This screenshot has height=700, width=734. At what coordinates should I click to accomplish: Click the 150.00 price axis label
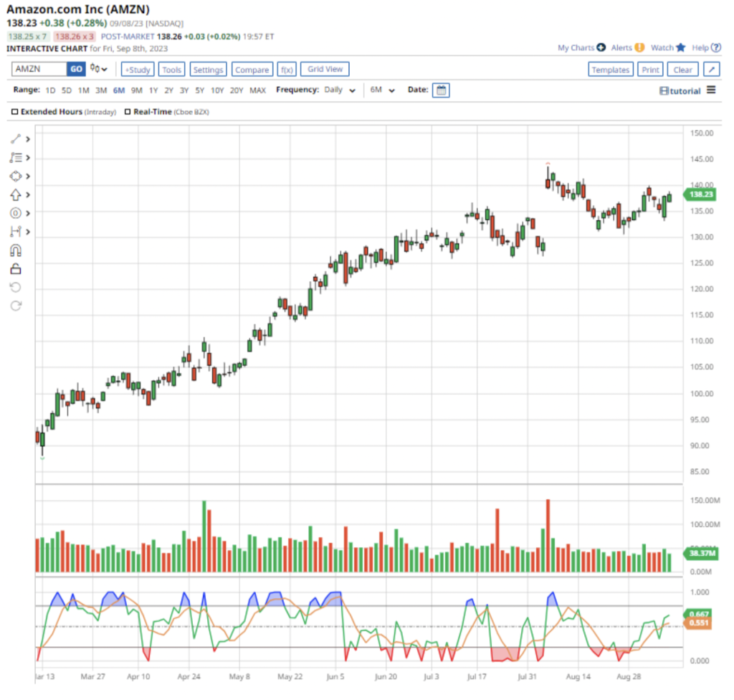(x=702, y=133)
